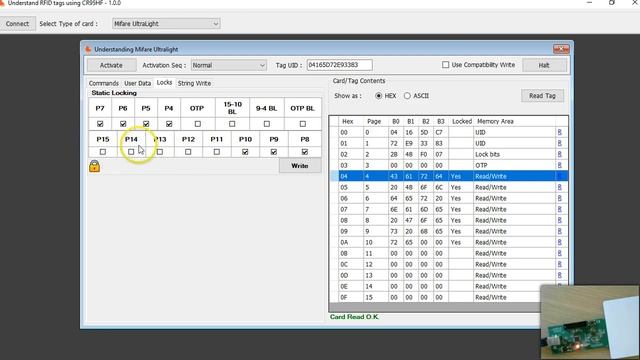Click the R link in the page 6 row
The width and height of the screenshot is (640, 360).
point(560,198)
